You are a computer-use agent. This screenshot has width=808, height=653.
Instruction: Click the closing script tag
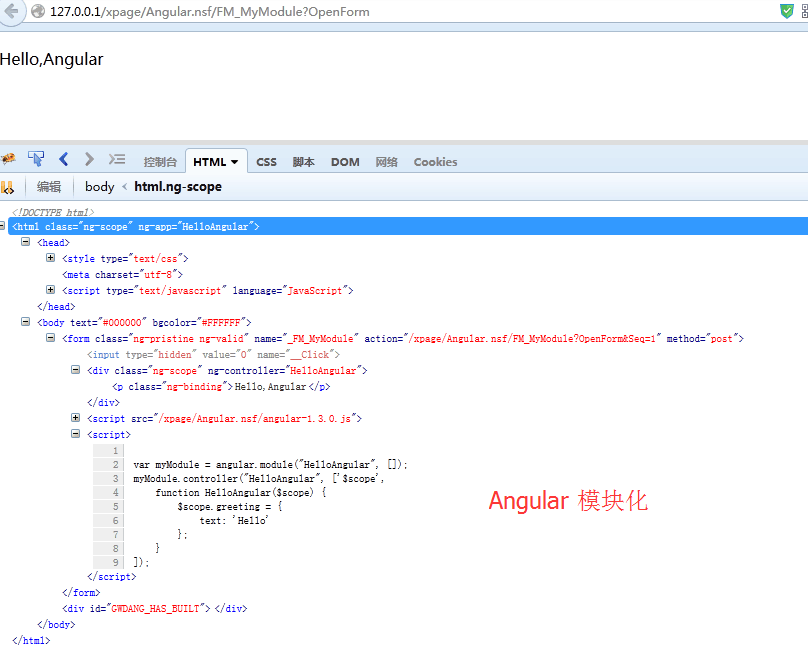[x=111, y=577]
